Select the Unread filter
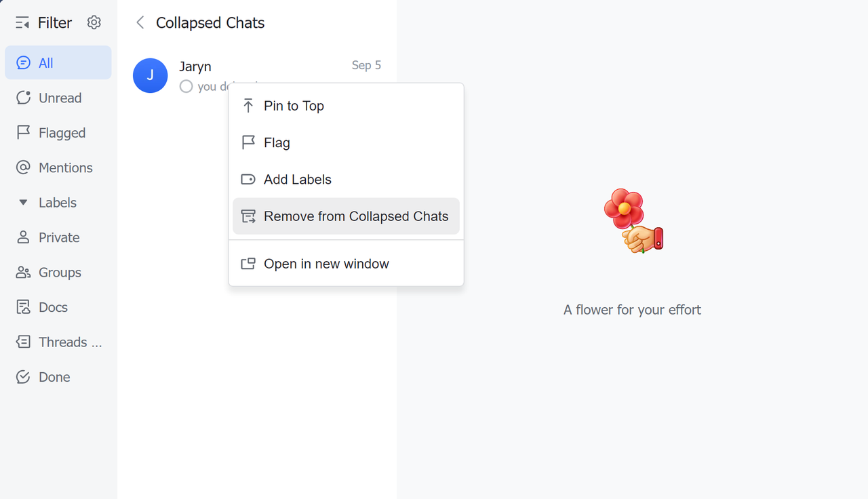Viewport: 868px width, 499px height. point(58,98)
